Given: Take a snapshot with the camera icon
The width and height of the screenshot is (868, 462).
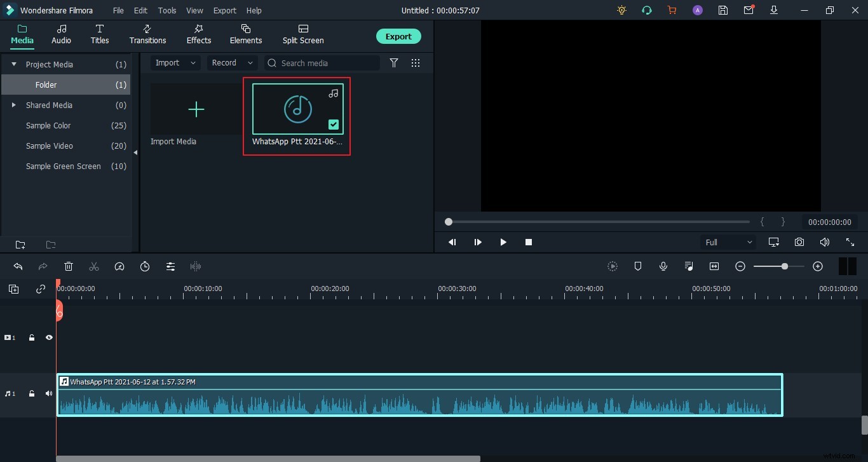Looking at the screenshot, I should [x=799, y=242].
